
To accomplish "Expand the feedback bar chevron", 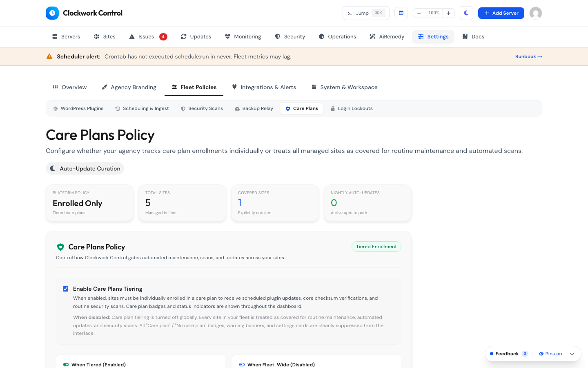I will [x=572, y=354].
